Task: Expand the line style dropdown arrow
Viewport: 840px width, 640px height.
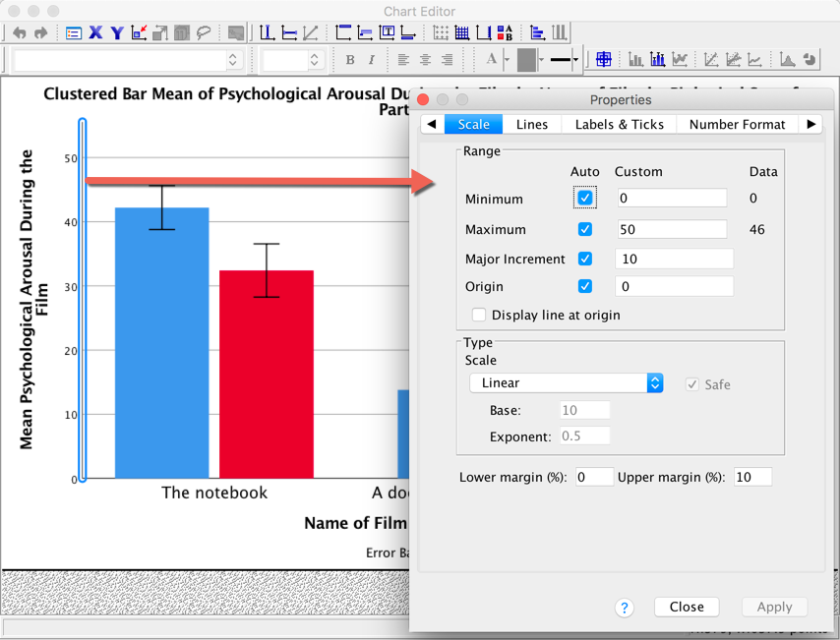Action: (576, 60)
